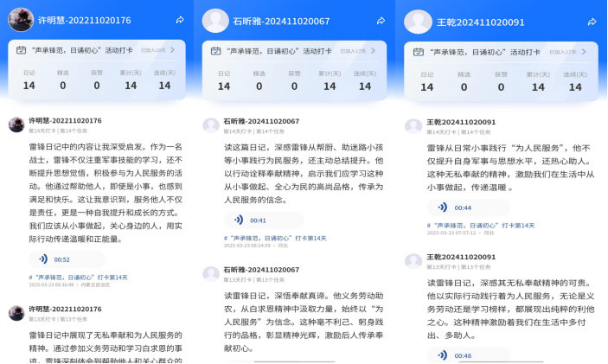Select 日记 stat in 许明慧's panel
Screen dimensions: 608x364
[x=29, y=80]
